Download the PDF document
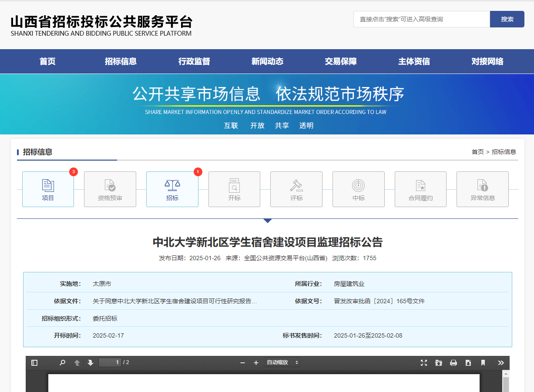Screen dimensions: 534x392 click(x=468, y=362)
